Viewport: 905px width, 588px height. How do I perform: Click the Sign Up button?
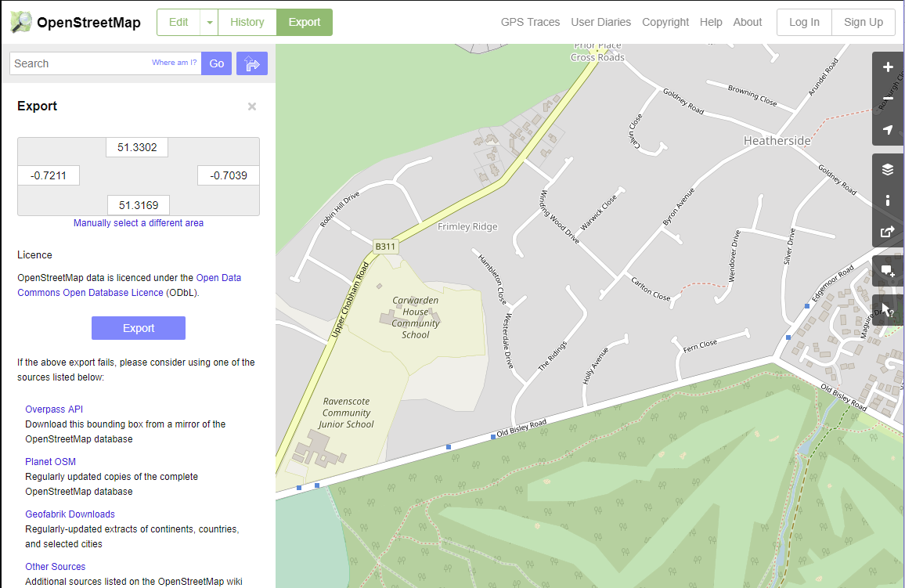pyautogui.click(x=864, y=23)
